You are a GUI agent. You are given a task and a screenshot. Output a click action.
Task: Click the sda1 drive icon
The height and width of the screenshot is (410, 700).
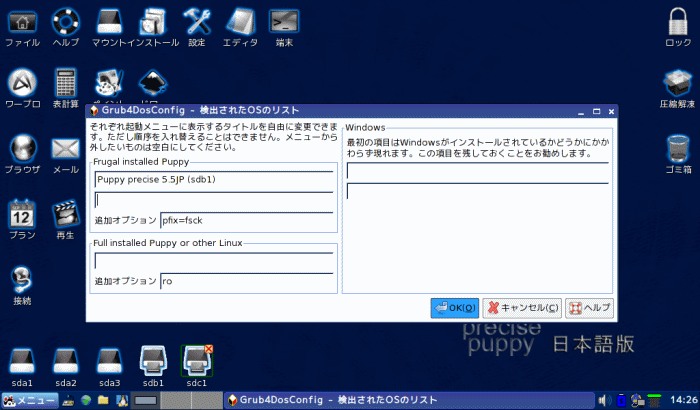click(22, 361)
